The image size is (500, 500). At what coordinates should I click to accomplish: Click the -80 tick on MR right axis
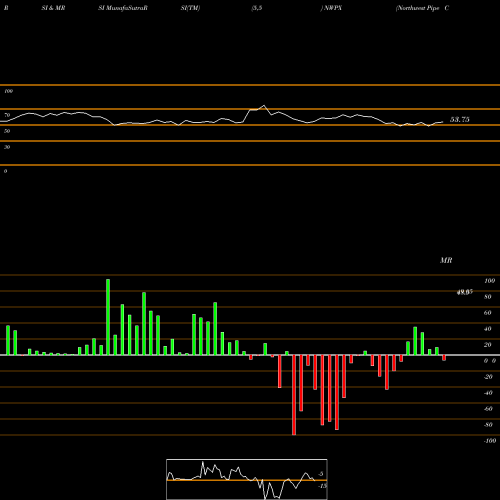pyautogui.click(x=488, y=425)
